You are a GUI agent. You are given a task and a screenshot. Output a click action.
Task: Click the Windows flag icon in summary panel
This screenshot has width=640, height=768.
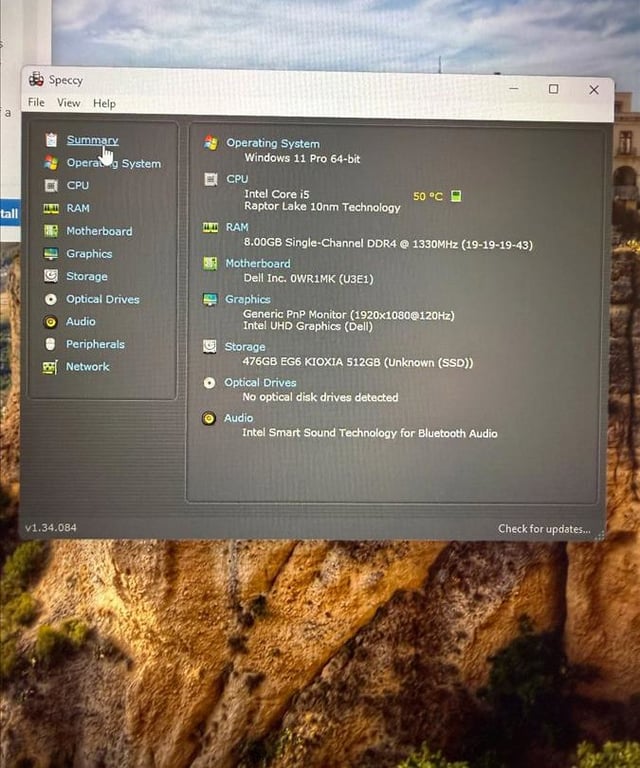click(x=211, y=143)
